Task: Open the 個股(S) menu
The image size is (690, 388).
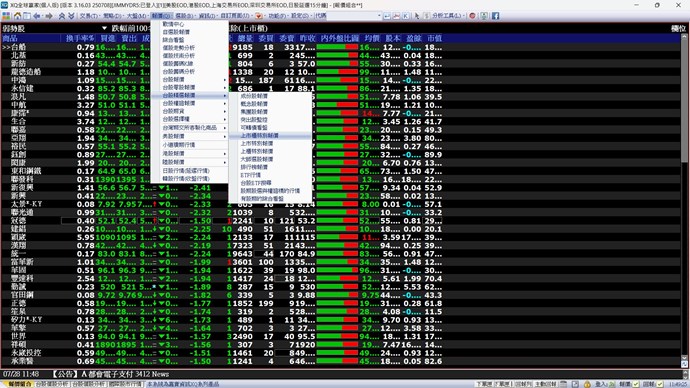Action: [184, 16]
